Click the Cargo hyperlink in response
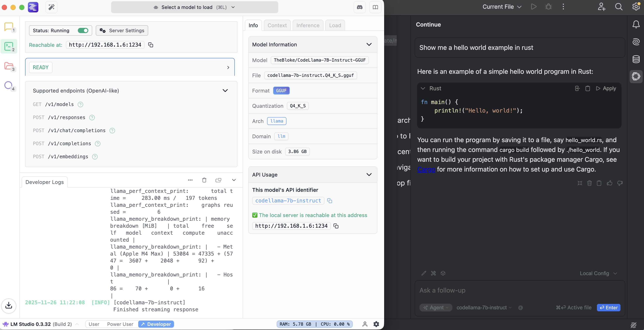644x330 pixels. point(426,169)
